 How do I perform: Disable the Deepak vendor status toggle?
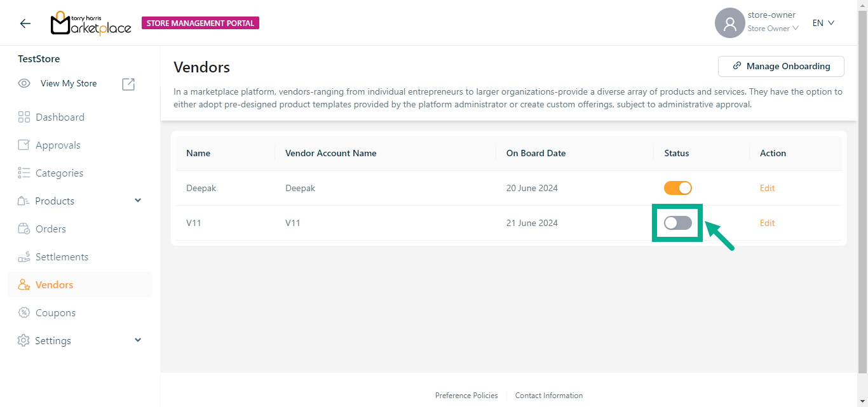pyautogui.click(x=677, y=188)
